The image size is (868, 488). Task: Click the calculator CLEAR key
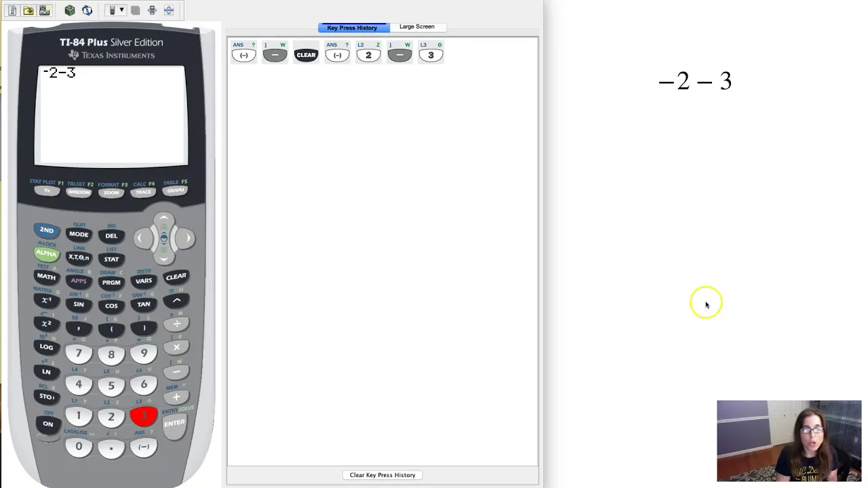[x=176, y=277]
